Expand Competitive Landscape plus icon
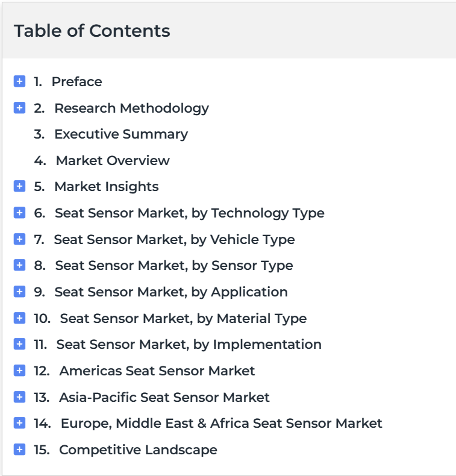Screen dimensions: 456x476 click(19, 449)
